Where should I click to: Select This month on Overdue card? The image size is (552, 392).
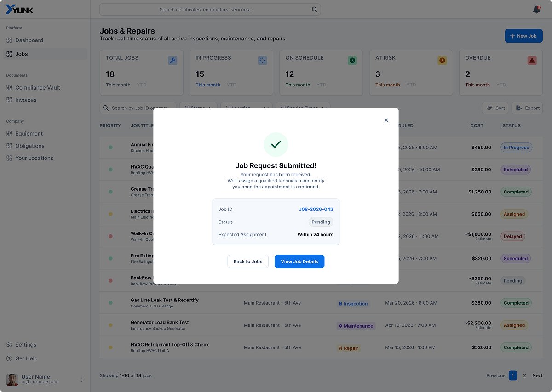(x=477, y=85)
